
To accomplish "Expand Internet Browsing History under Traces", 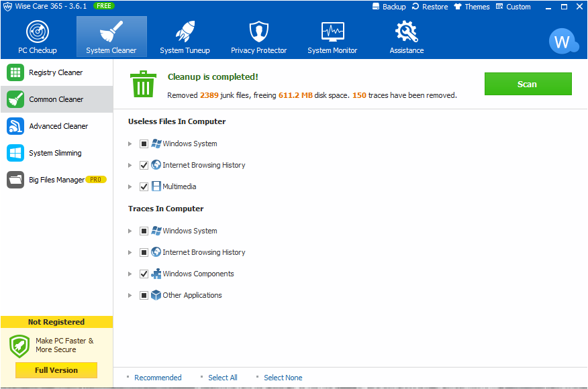I will pos(130,253).
